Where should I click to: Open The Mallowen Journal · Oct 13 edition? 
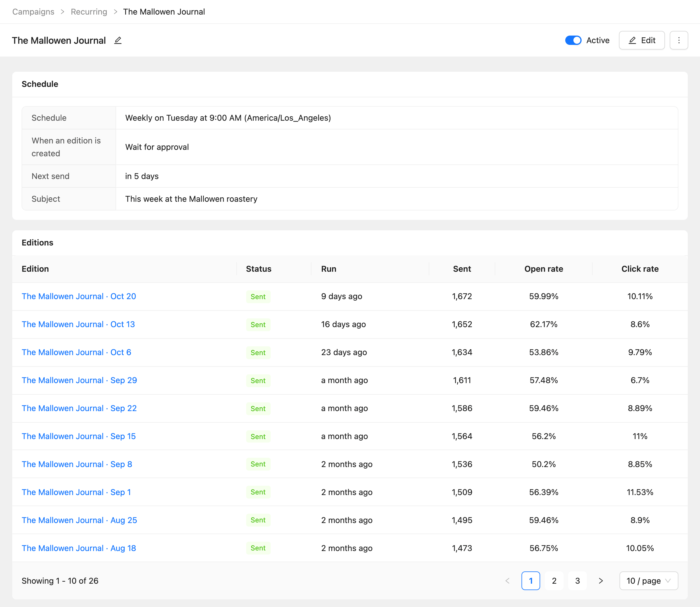point(78,324)
